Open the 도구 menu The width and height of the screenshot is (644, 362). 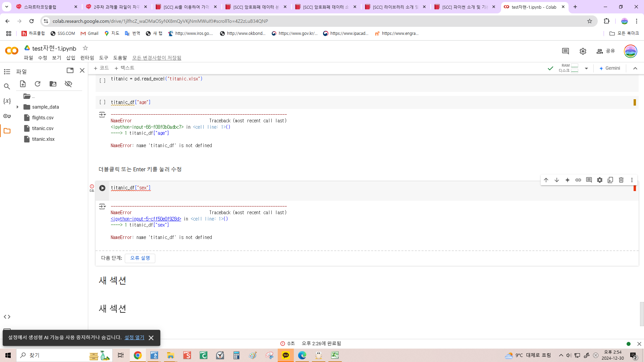[x=104, y=58]
